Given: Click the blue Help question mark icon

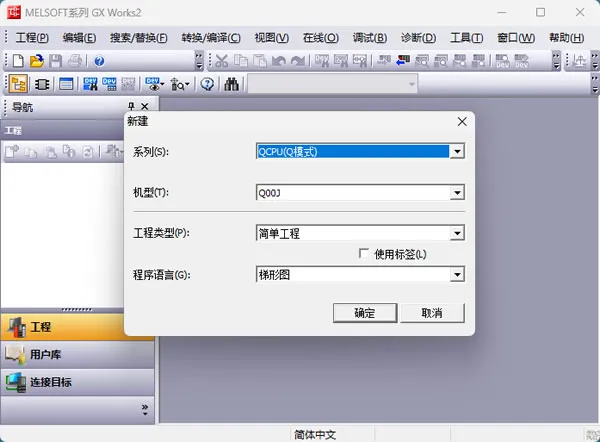Looking at the screenshot, I should tap(99, 61).
